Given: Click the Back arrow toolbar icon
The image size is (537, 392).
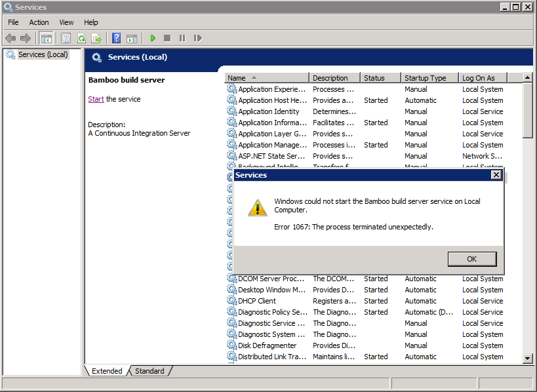Looking at the screenshot, I should tap(10, 38).
